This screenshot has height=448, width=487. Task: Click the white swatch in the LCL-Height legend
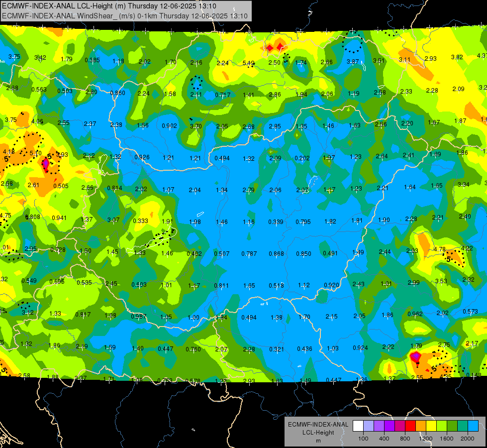[x=358, y=426]
